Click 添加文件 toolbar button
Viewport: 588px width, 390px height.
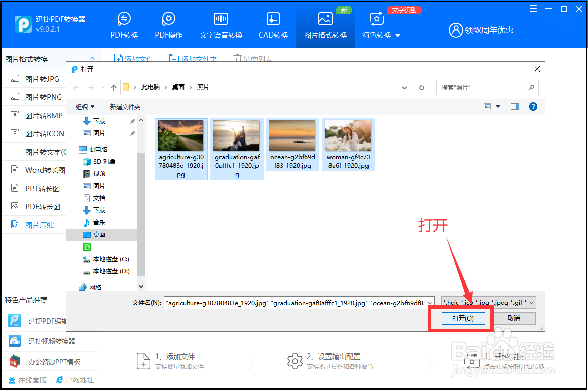(133, 58)
